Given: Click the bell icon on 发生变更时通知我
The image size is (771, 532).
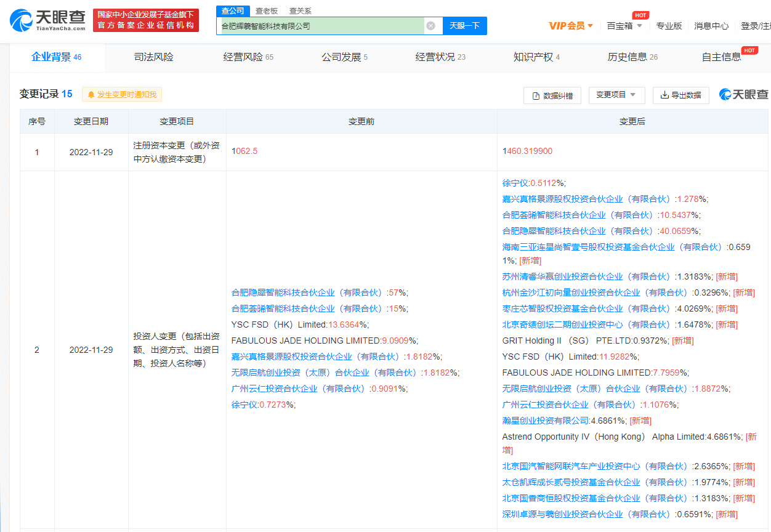Looking at the screenshot, I should 91,94.
